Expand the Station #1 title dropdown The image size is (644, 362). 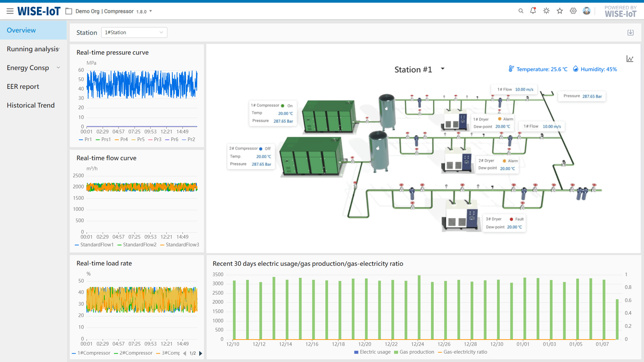(443, 69)
